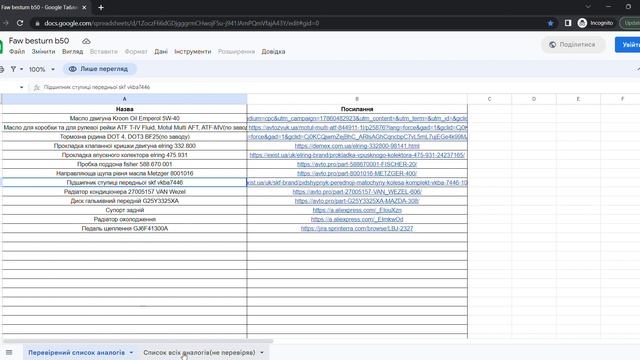Select cell Масло двигуна Kroon Oil Emperol 5W-40
640x360 pixels.
(124, 118)
